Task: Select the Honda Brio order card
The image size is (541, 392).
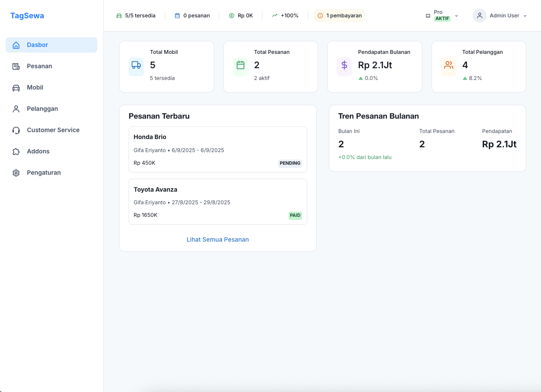Action: pos(218,149)
